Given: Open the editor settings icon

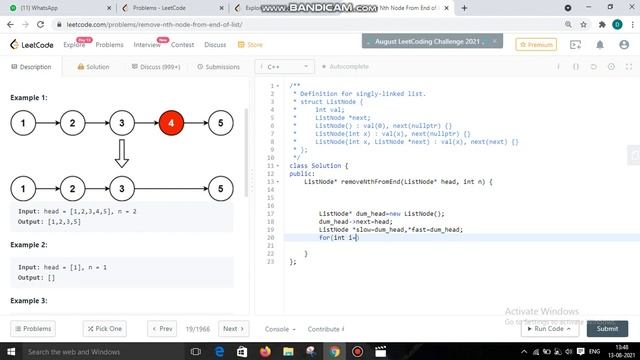Looking at the screenshot, I should click(611, 67).
